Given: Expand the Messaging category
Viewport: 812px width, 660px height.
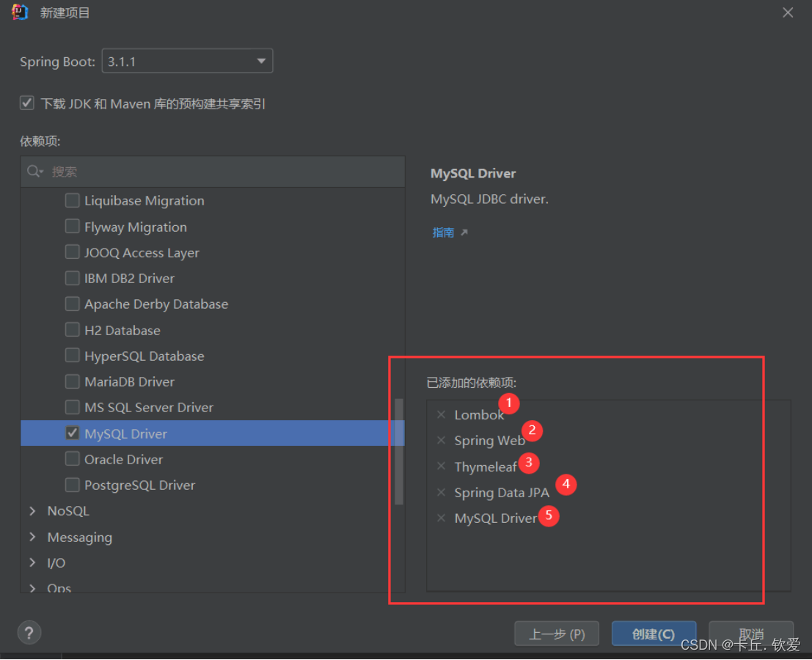Looking at the screenshot, I should [x=32, y=537].
